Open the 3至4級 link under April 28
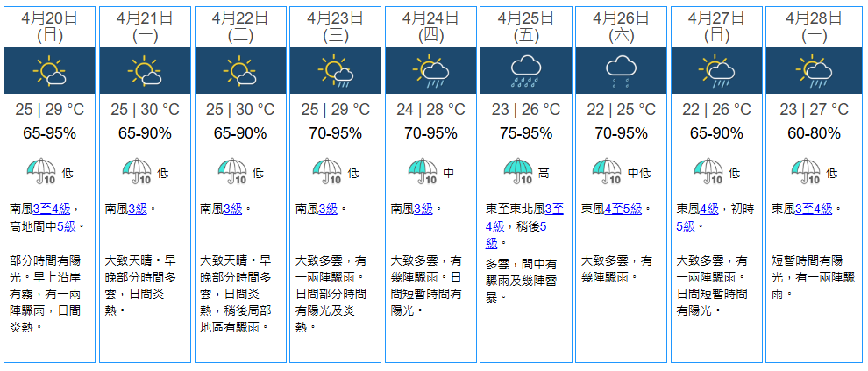 point(815,210)
